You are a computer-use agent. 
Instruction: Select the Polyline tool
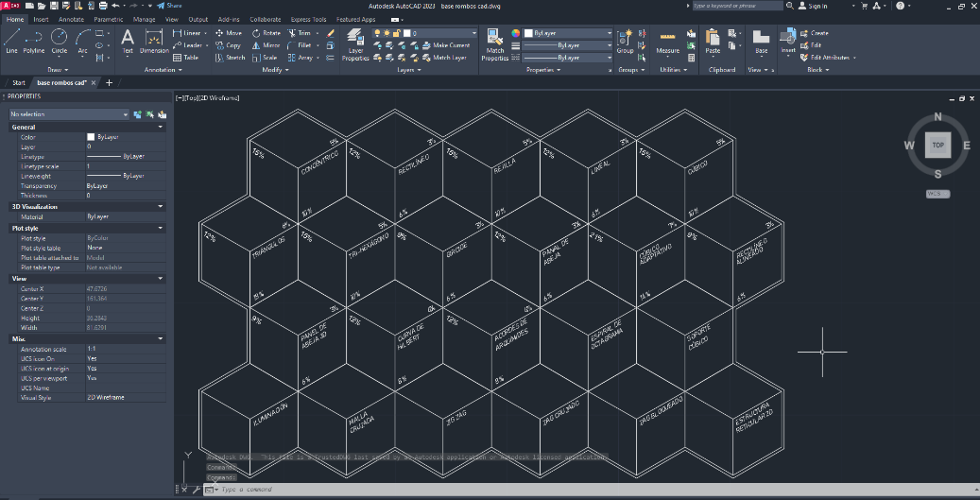click(x=34, y=42)
